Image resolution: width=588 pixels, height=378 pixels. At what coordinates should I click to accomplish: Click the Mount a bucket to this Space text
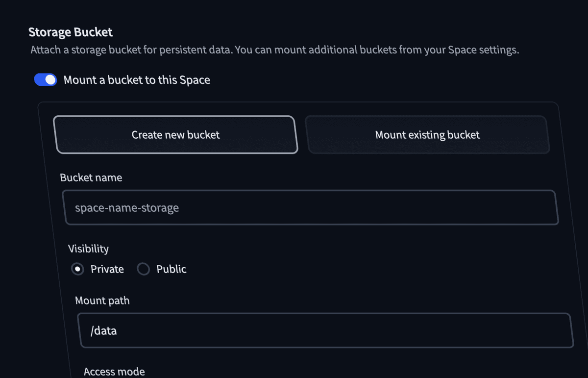tap(136, 79)
